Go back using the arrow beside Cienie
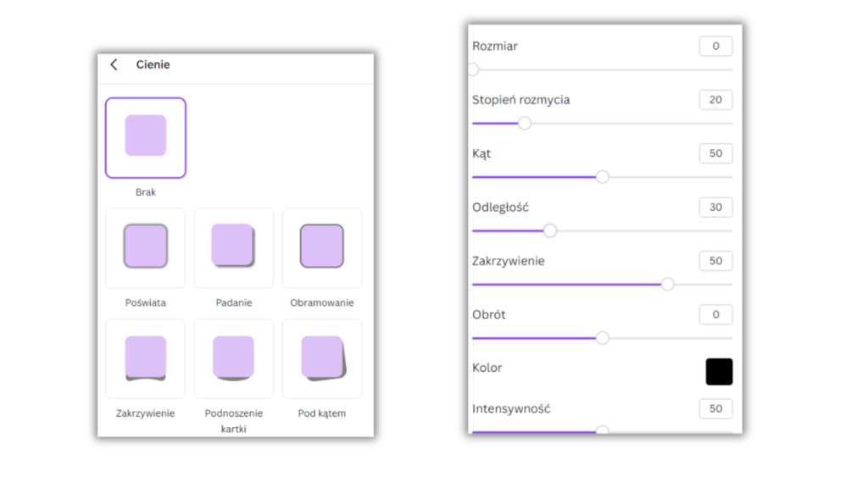This screenshot has width=868, height=488. point(114,65)
